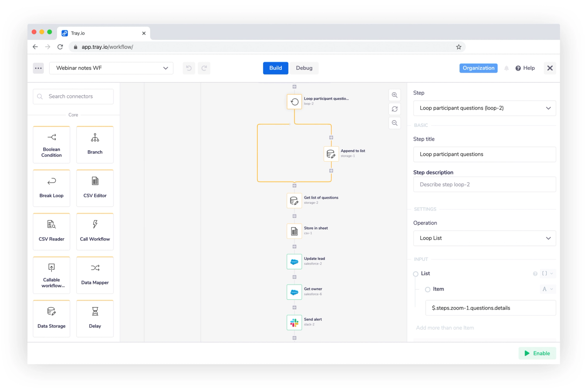Change the Item string type dropdown
The width and height of the screenshot is (588, 392).
547,289
